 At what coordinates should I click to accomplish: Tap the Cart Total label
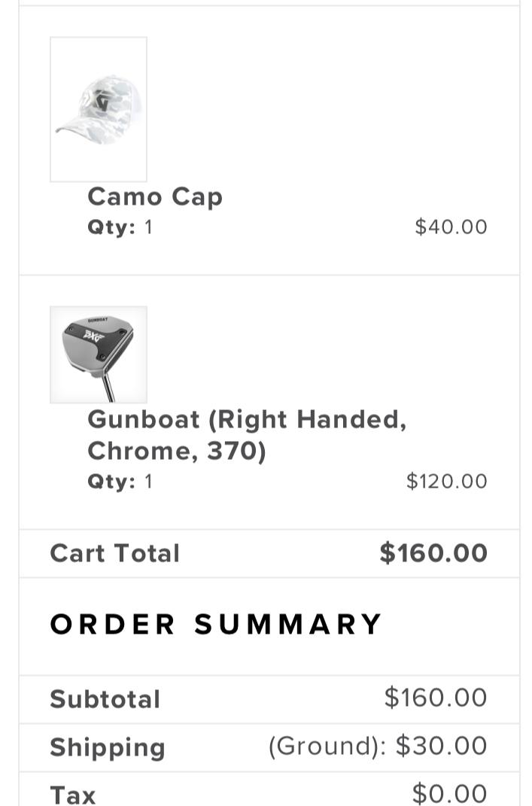[x=115, y=554]
